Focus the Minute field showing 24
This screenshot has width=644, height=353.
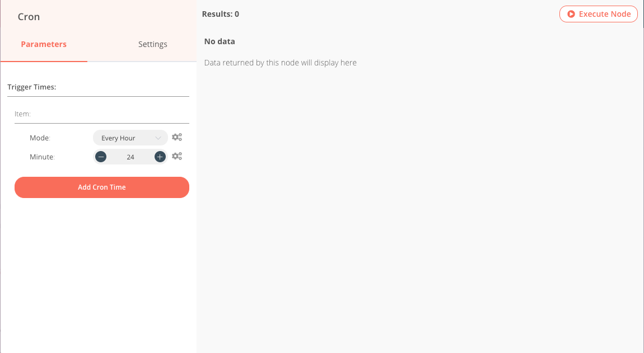pyautogui.click(x=130, y=157)
